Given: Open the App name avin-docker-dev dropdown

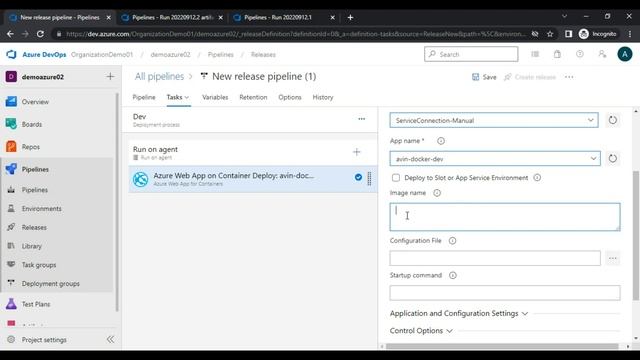Looking at the screenshot, I should tap(495, 158).
